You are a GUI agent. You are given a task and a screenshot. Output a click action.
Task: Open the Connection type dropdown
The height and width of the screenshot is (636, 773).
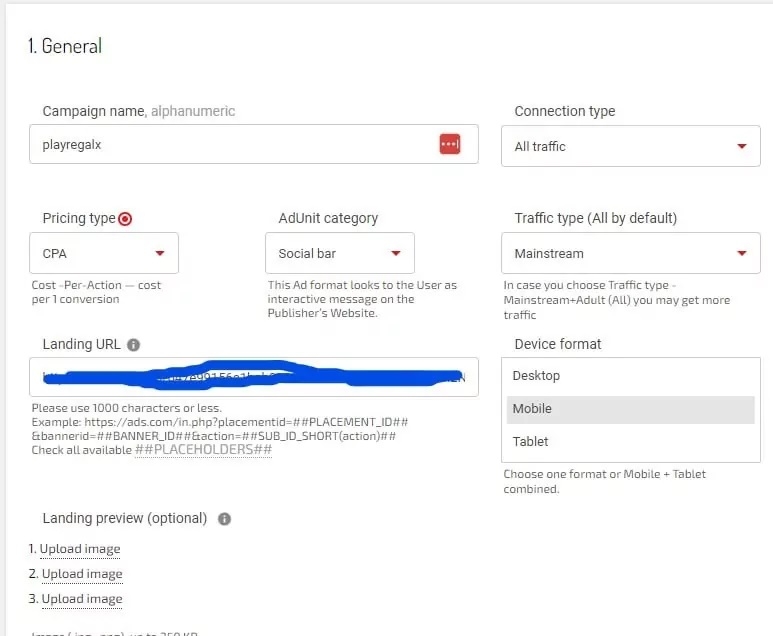pyautogui.click(x=630, y=146)
